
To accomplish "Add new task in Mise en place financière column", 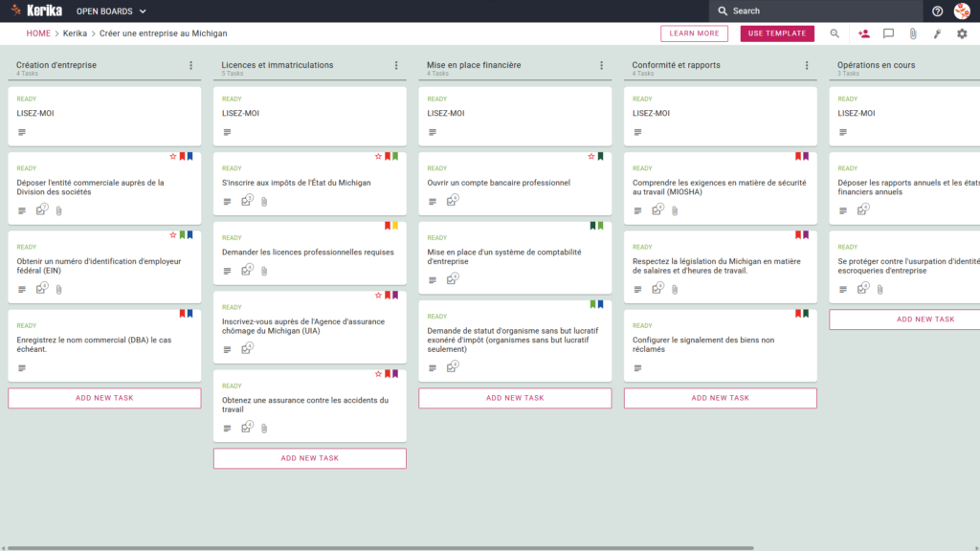I will [x=515, y=398].
